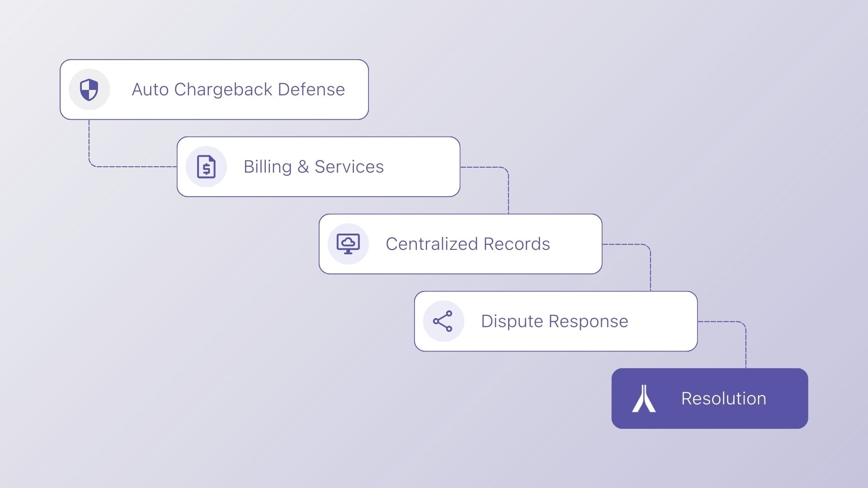Select the Billing & Services text
This screenshot has height=488, width=868.
(313, 167)
